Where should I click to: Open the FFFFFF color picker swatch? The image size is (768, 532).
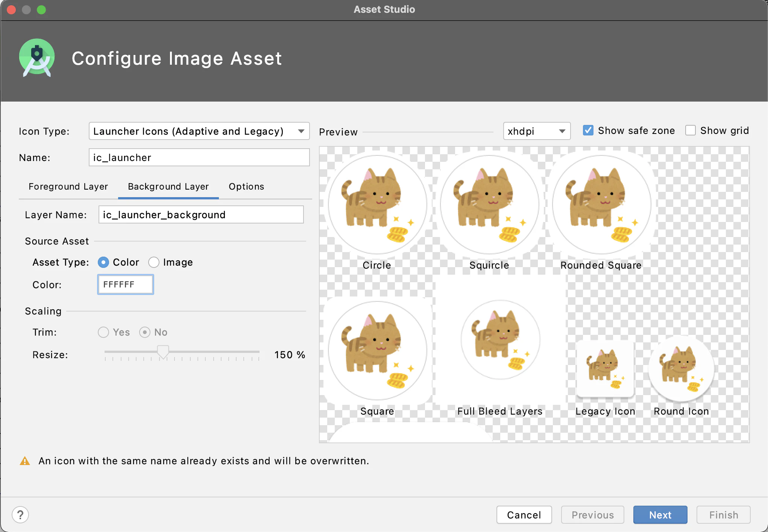pos(126,284)
